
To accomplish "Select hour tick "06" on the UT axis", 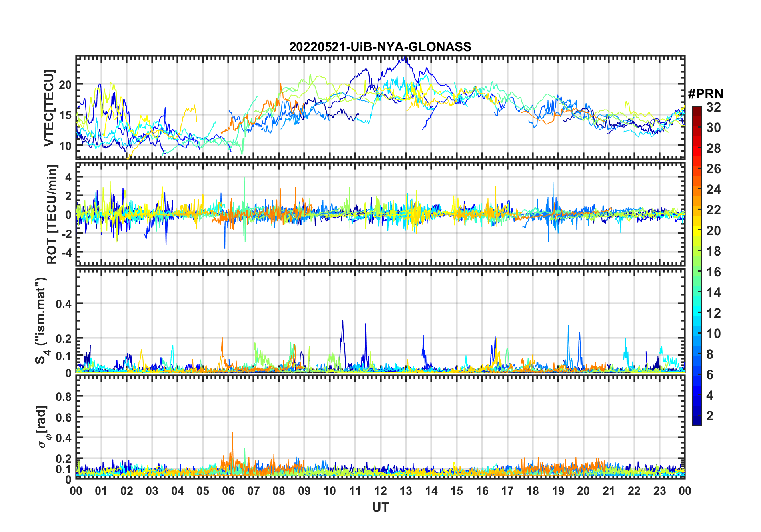I will [x=228, y=491].
